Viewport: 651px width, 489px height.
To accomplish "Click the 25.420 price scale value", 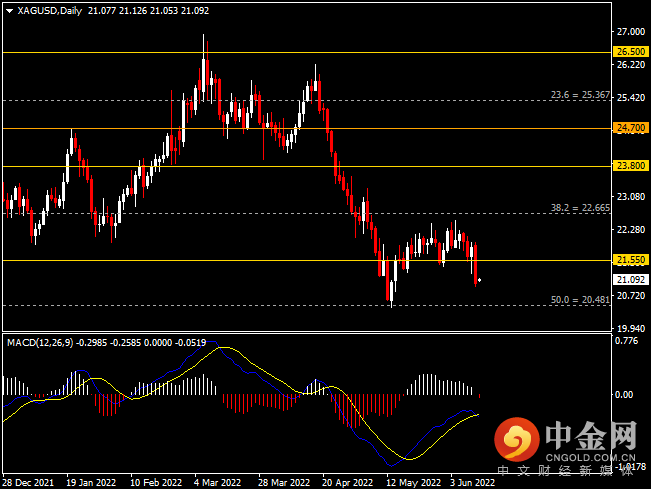I will tap(631, 98).
